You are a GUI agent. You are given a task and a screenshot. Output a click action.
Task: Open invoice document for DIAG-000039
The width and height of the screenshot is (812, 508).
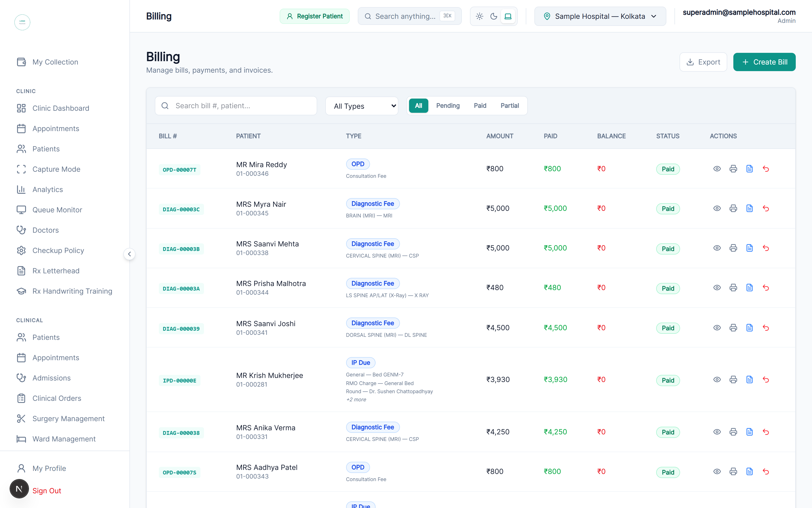[749, 328]
